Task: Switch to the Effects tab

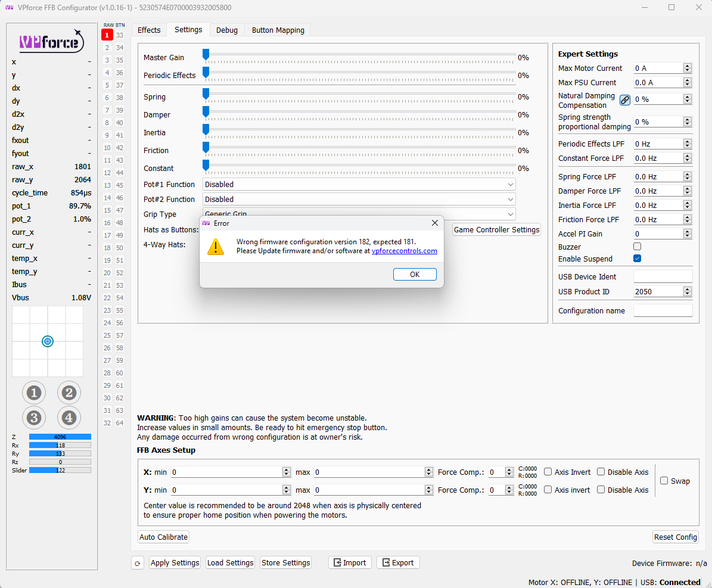Action: (149, 30)
